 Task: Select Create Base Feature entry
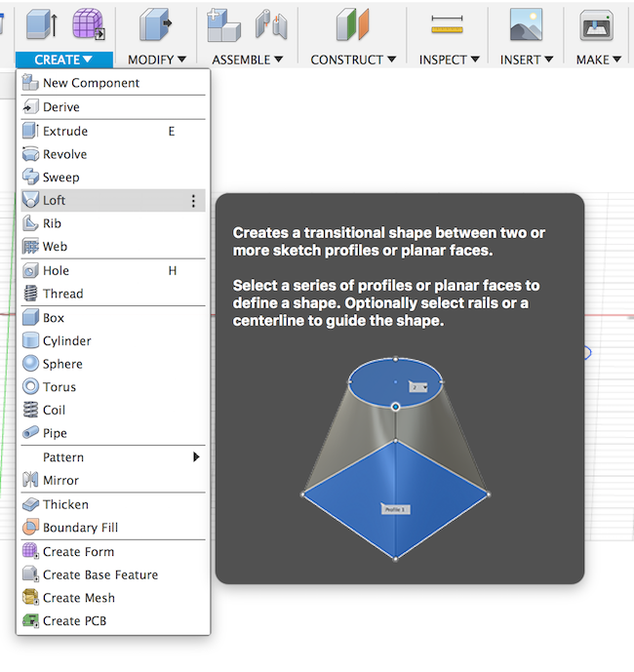pos(113,574)
